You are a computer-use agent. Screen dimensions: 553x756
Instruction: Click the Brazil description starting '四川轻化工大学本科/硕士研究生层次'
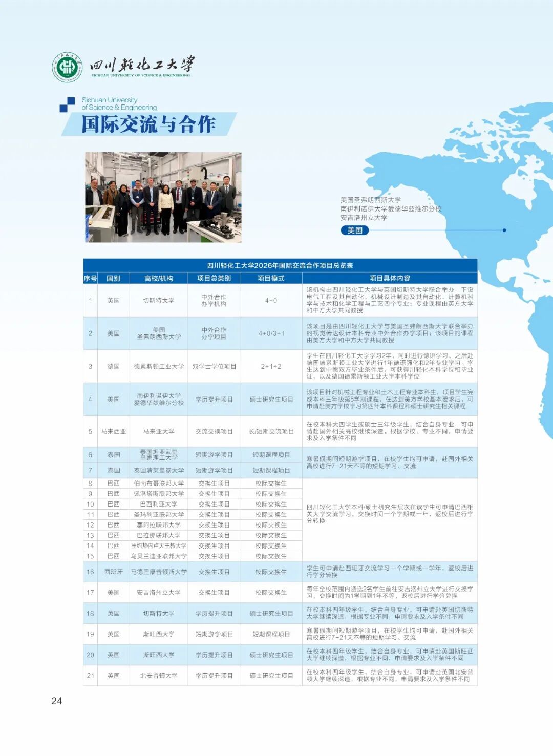390,514
